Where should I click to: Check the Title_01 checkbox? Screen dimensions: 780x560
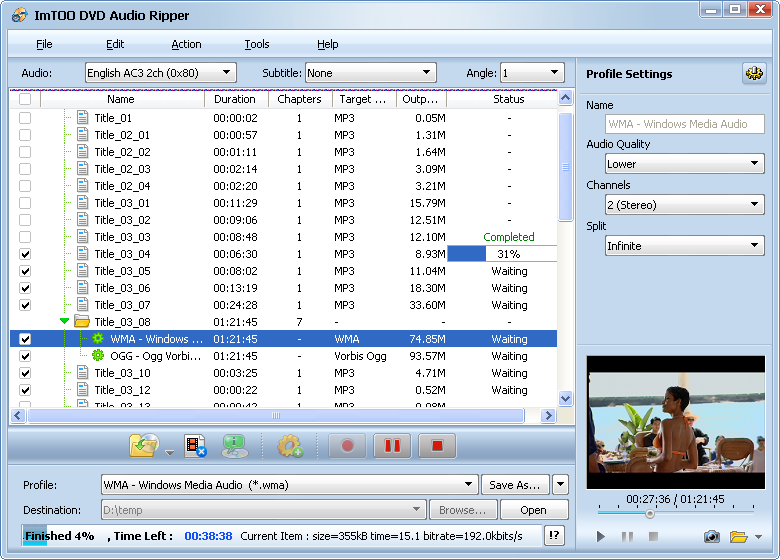[25, 118]
